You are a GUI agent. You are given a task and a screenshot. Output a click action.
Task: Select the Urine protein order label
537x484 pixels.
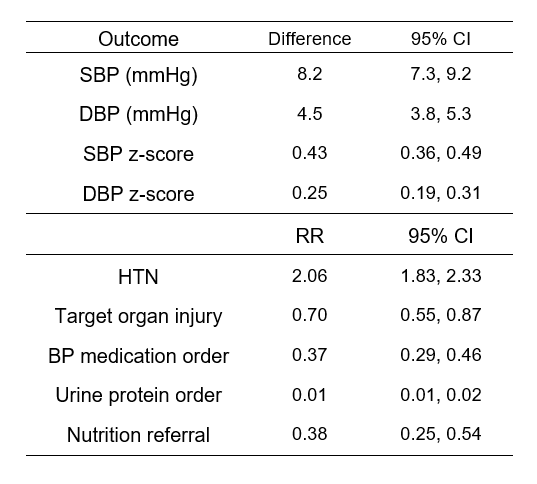point(138,395)
